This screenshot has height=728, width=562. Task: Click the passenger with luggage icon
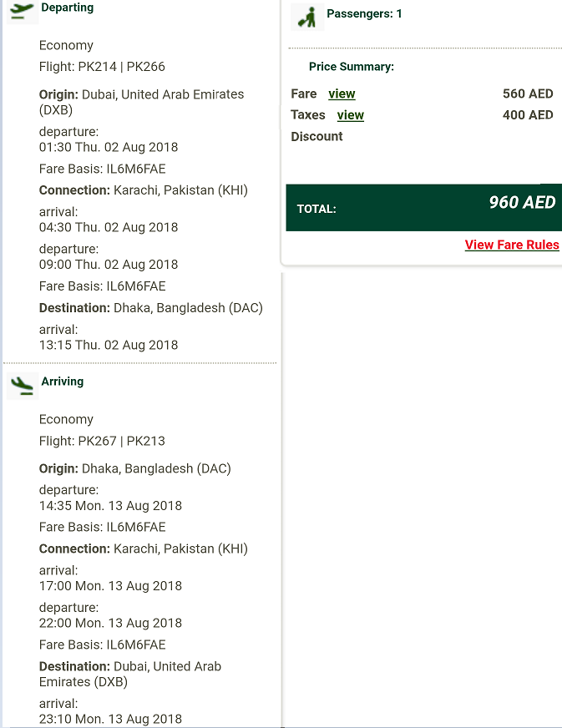pos(307,18)
